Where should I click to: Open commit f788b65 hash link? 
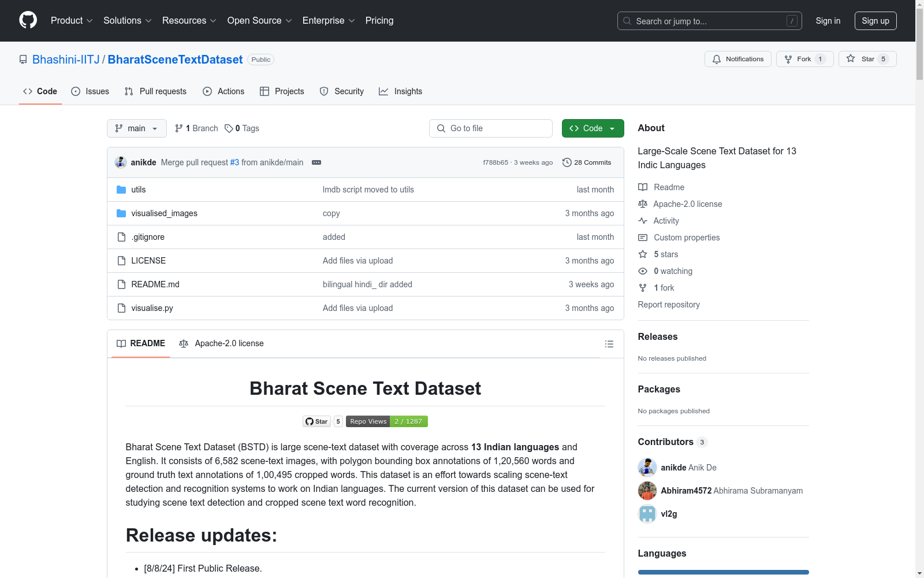pos(495,162)
